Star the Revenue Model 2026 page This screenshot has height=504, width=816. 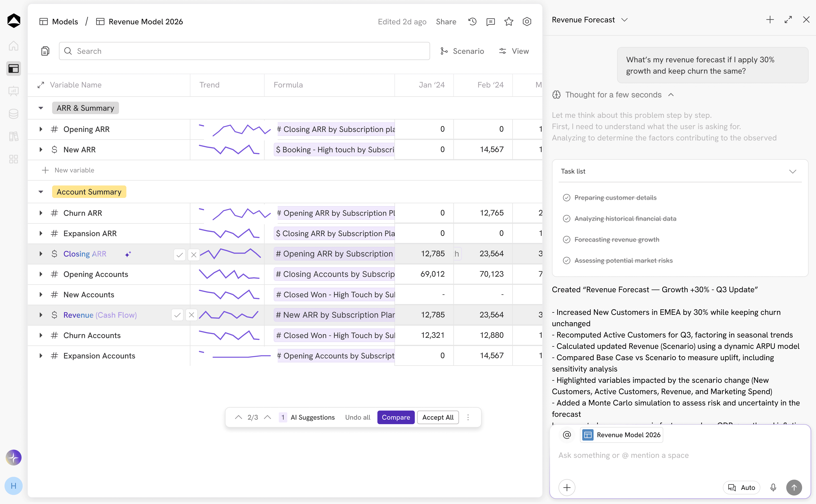508,22
